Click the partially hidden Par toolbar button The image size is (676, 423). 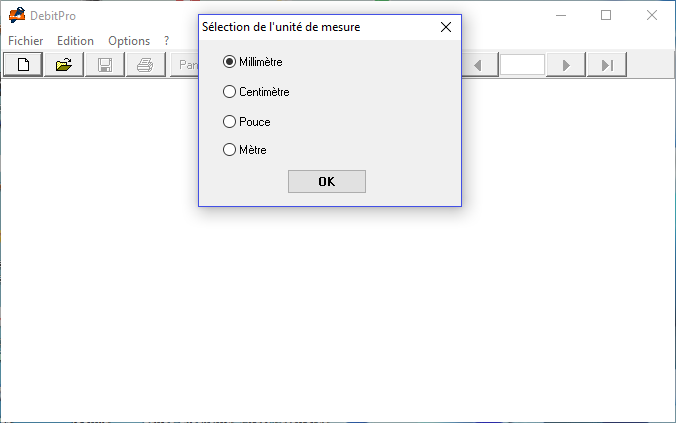[x=185, y=65]
